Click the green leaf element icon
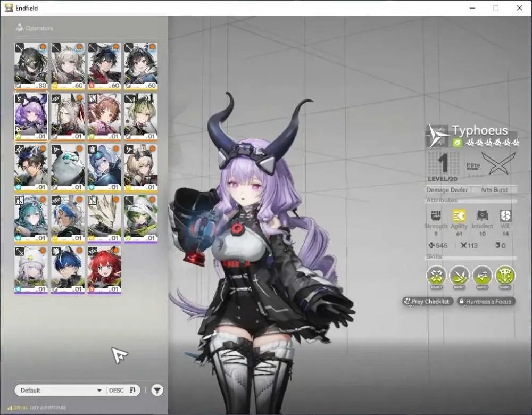The width and height of the screenshot is (532, 415). (x=457, y=143)
